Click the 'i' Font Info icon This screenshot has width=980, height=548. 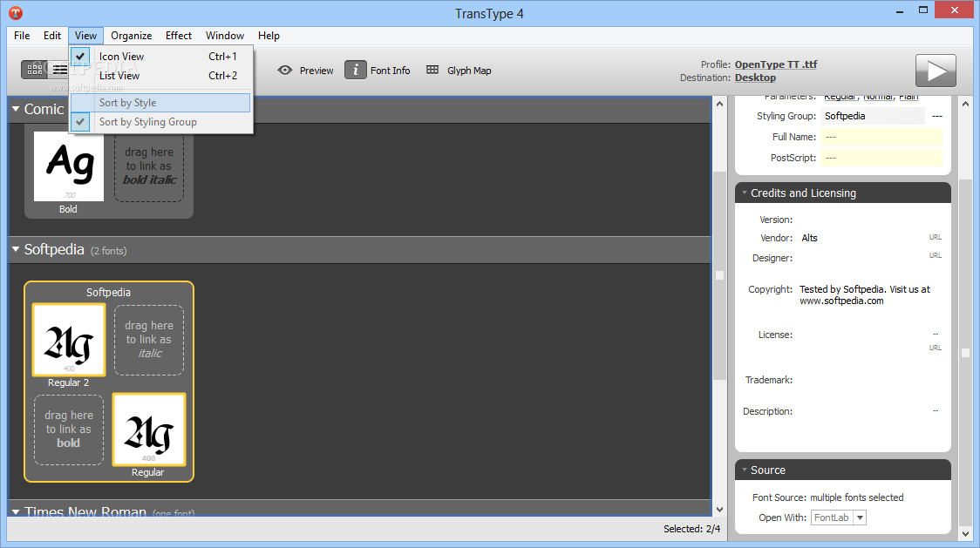pyautogui.click(x=356, y=70)
